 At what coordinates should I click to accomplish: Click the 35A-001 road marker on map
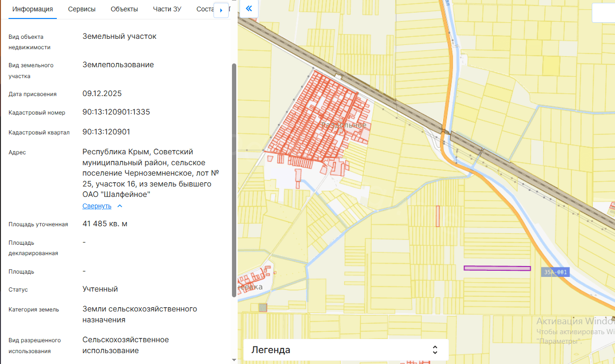click(555, 272)
